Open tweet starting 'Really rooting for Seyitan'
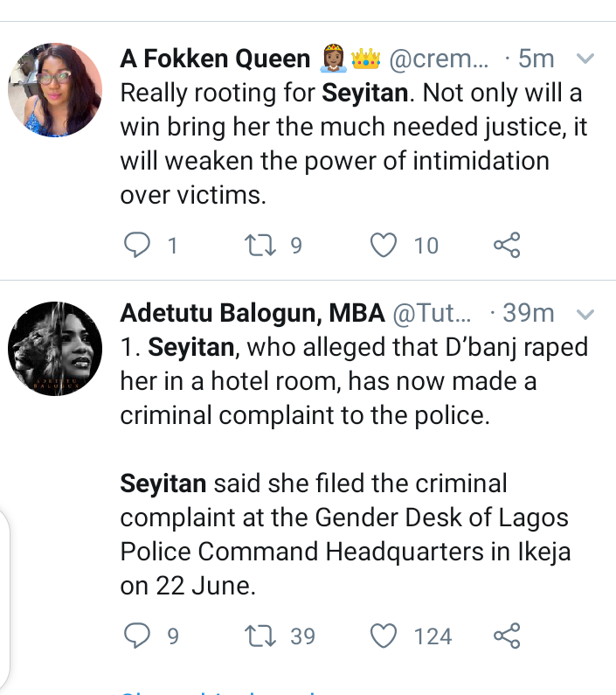Image resolution: width=616 pixels, height=695 pixels. click(x=353, y=143)
